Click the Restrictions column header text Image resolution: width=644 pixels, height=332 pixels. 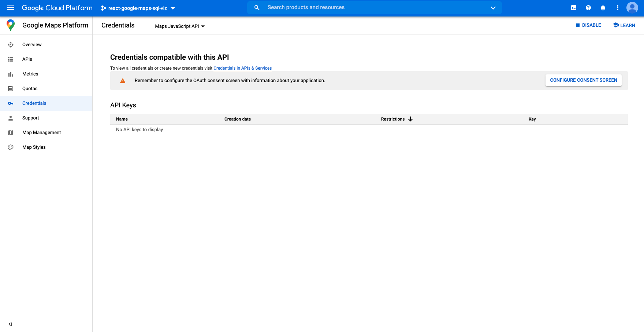pyautogui.click(x=393, y=119)
